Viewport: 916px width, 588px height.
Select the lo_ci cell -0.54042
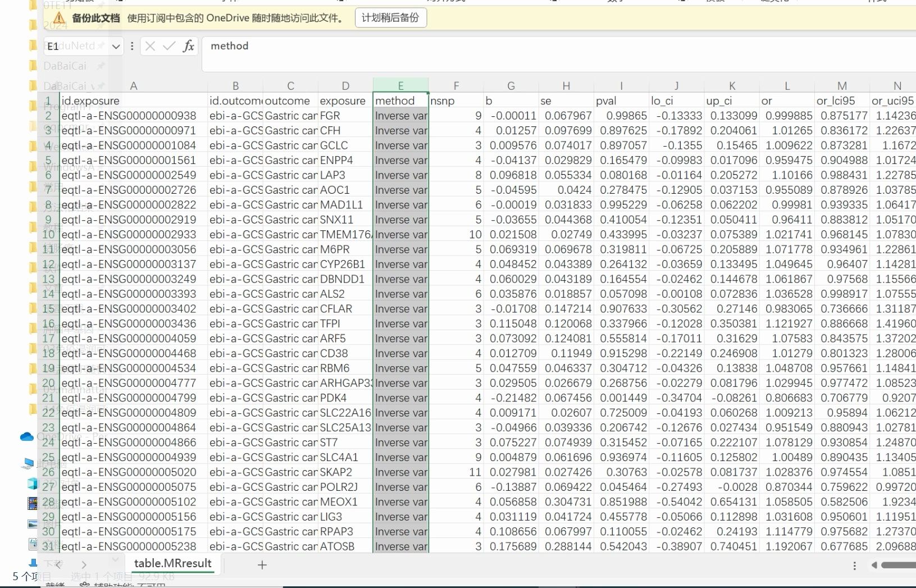tap(676, 502)
